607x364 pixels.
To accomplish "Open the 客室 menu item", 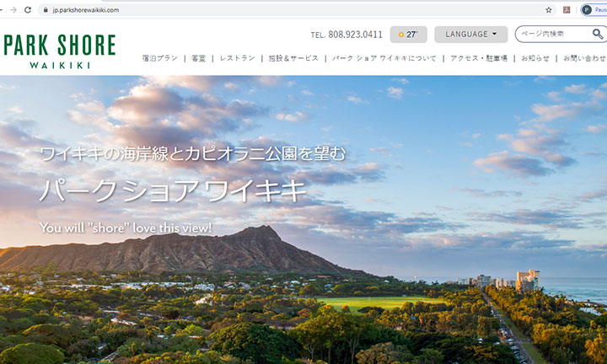I will pos(199,58).
